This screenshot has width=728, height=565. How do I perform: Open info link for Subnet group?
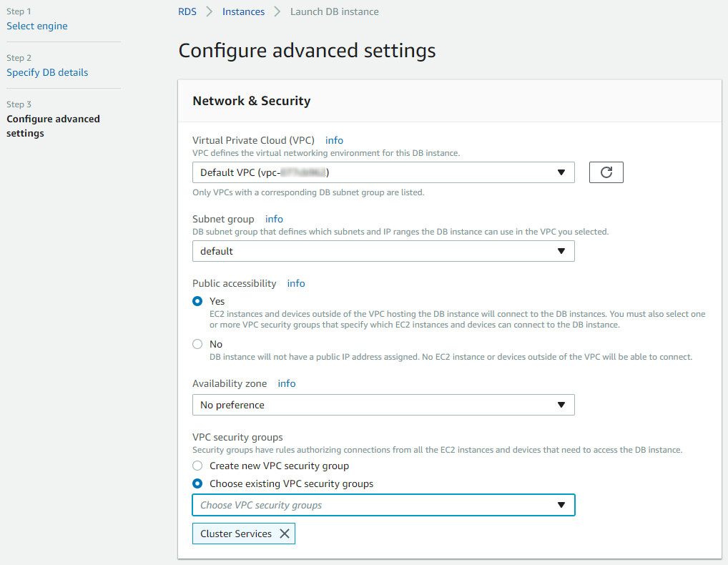(274, 219)
